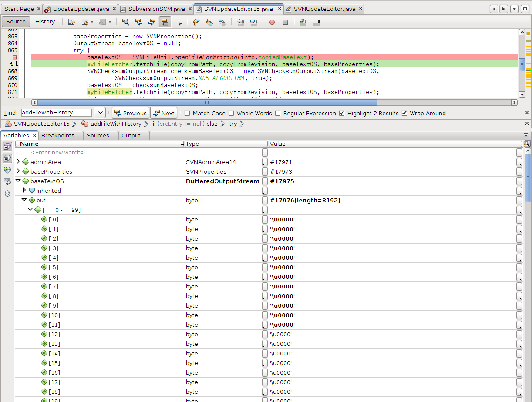Click the dollar sign icon in Variables sidebar
532x402 pixels.
(x=7, y=193)
